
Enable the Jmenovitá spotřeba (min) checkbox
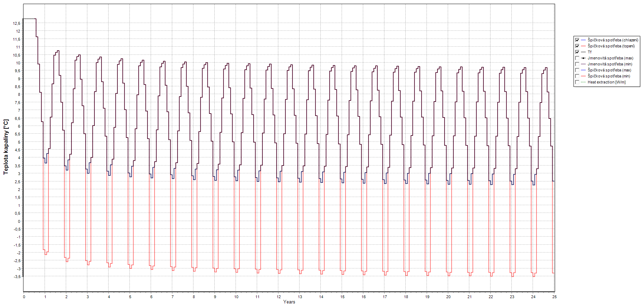coord(577,64)
